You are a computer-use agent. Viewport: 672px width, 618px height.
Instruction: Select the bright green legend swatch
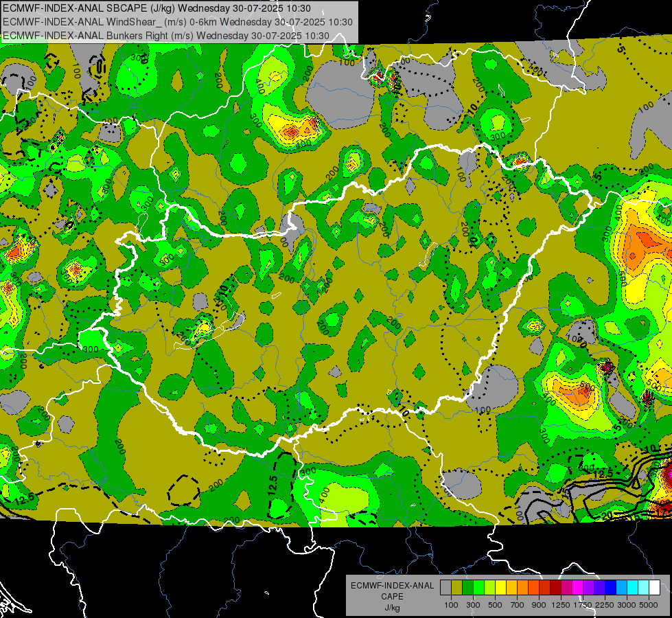(478, 588)
